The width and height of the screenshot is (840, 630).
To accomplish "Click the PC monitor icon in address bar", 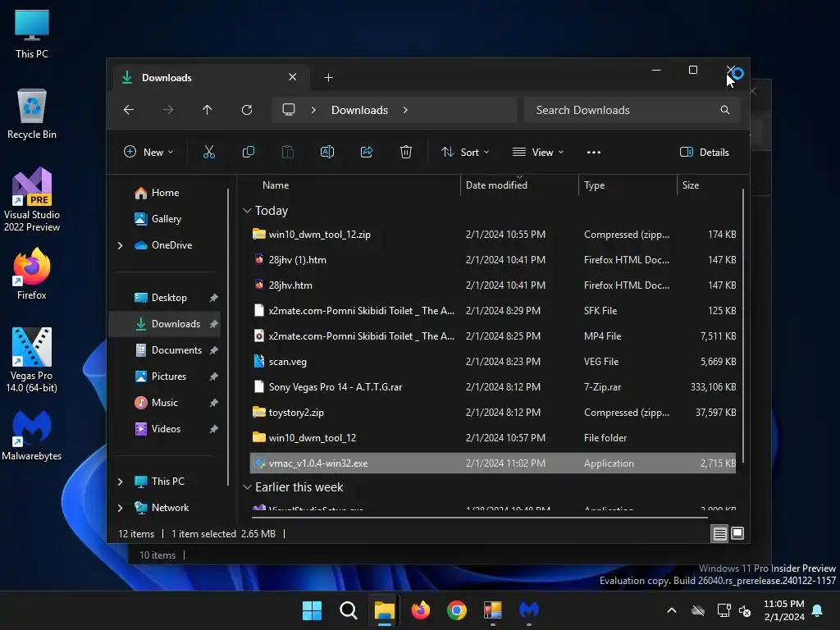I will [x=289, y=110].
